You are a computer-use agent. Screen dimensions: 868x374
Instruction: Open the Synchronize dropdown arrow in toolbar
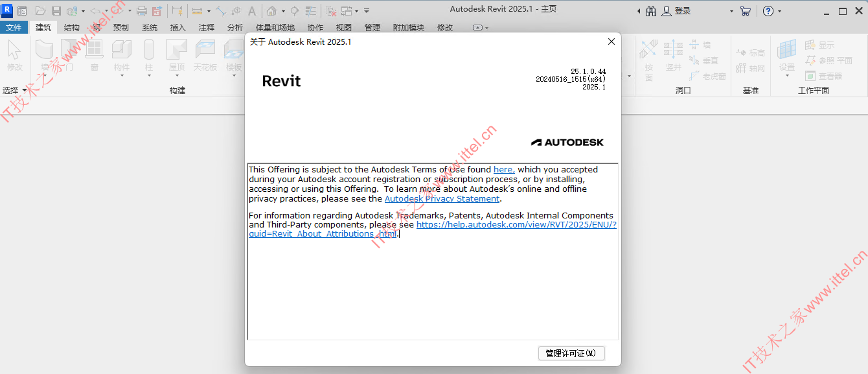82,11
